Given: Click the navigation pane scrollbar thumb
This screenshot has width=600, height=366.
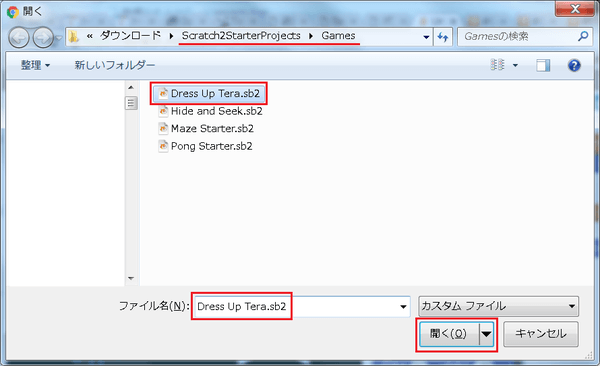Looking at the screenshot, I should pyautogui.click(x=131, y=103).
